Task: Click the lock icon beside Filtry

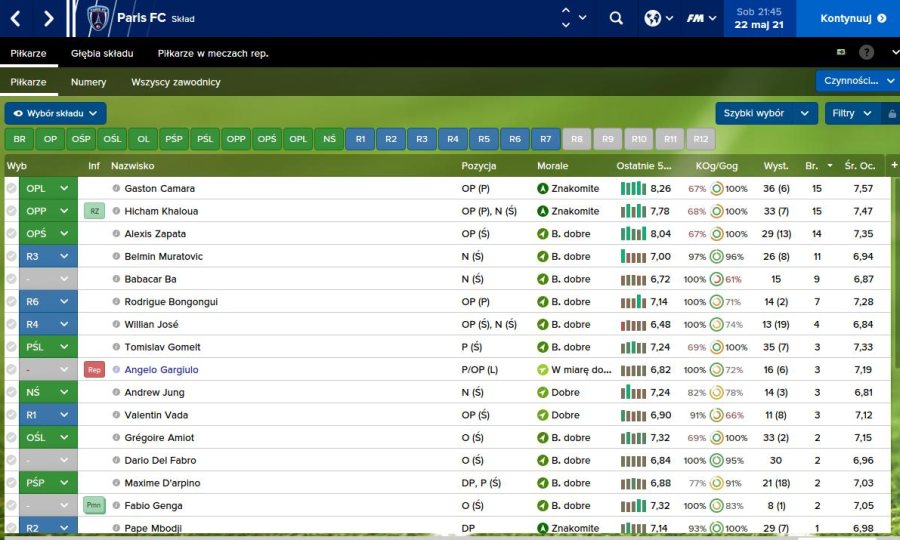Action: point(892,114)
